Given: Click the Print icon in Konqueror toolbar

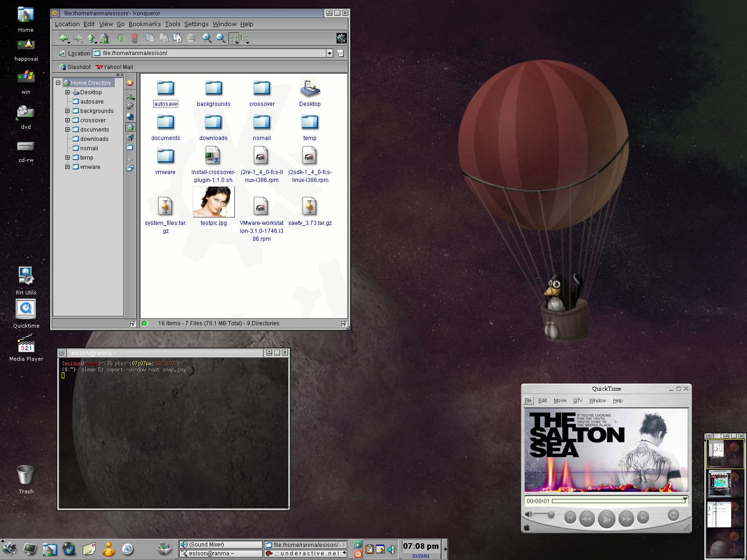Looking at the screenshot, I should (191, 38).
